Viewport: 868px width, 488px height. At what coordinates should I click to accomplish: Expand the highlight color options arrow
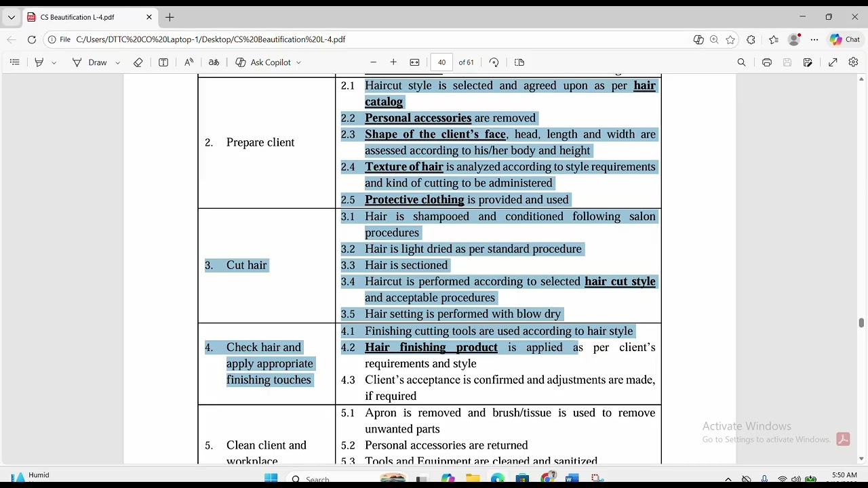[x=54, y=62]
